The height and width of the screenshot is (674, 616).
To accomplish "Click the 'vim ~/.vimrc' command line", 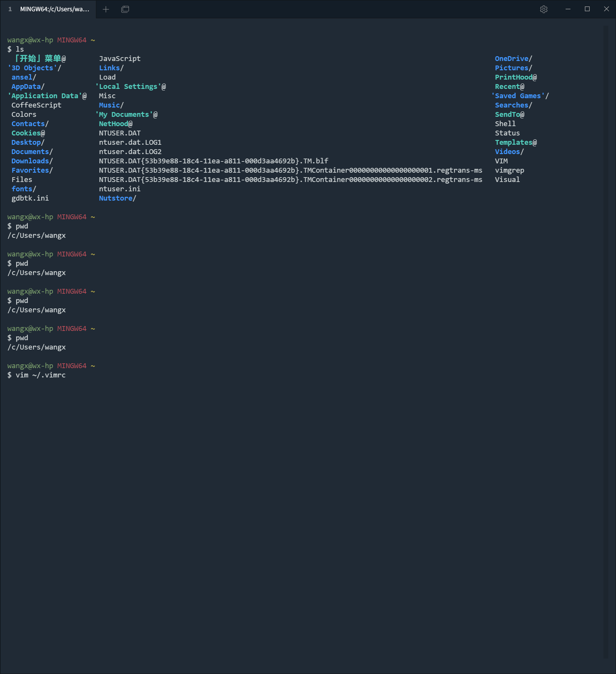I will pyautogui.click(x=40, y=375).
